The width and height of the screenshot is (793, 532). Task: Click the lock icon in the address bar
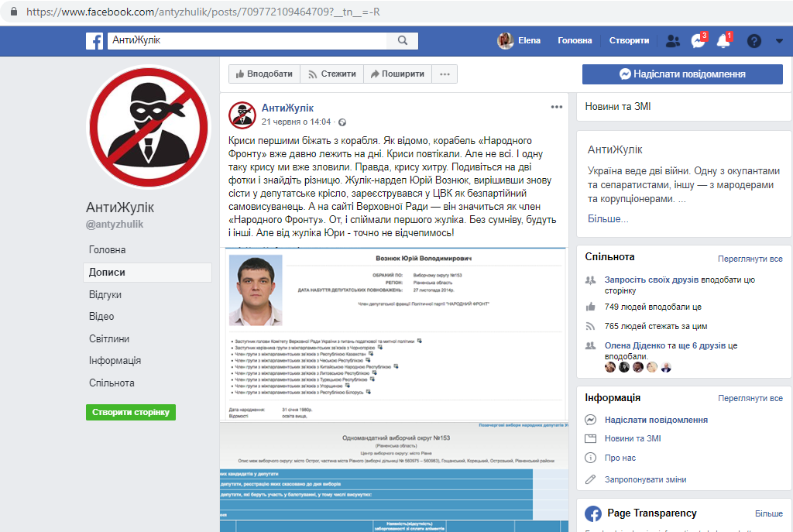pyautogui.click(x=14, y=12)
